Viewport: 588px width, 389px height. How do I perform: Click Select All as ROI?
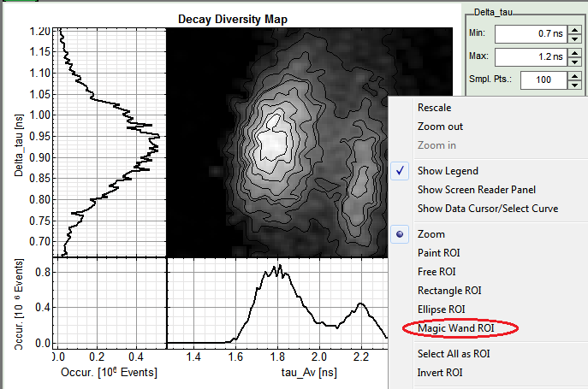(454, 353)
